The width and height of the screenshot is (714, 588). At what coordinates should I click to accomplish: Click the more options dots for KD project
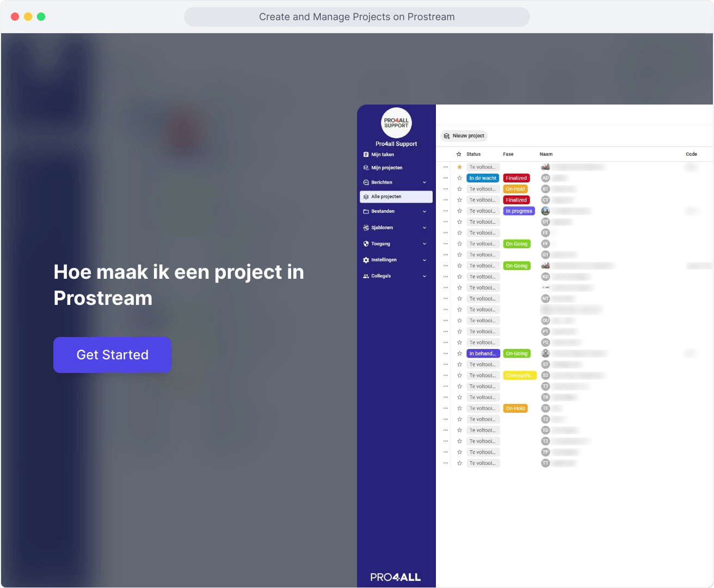446,277
